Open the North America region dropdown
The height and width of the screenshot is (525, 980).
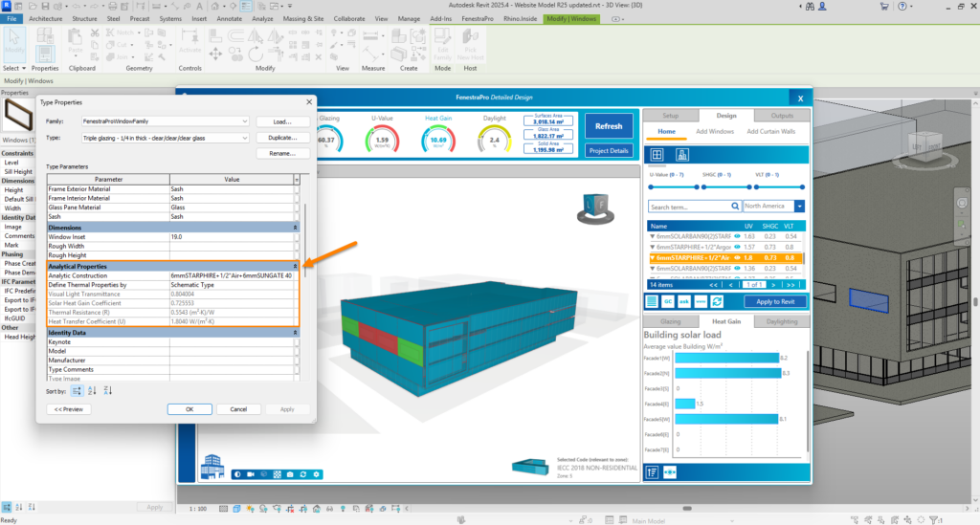tap(799, 206)
